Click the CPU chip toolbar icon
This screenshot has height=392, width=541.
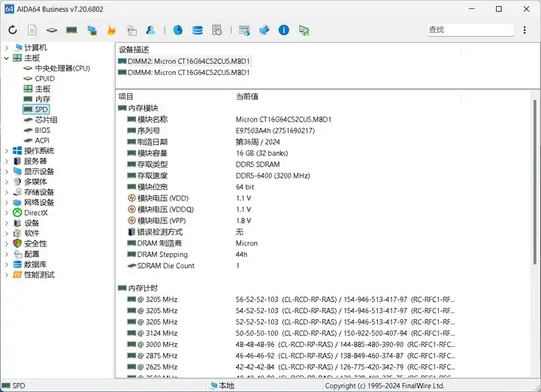click(x=52, y=30)
